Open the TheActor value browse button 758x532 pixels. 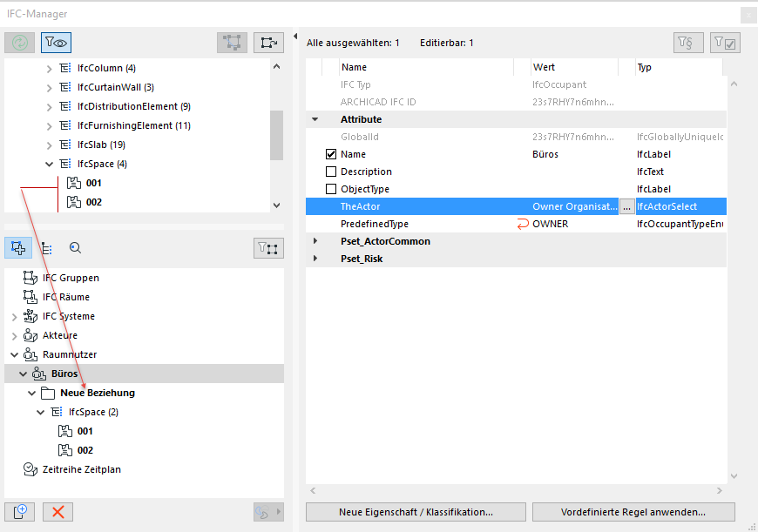point(626,206)
